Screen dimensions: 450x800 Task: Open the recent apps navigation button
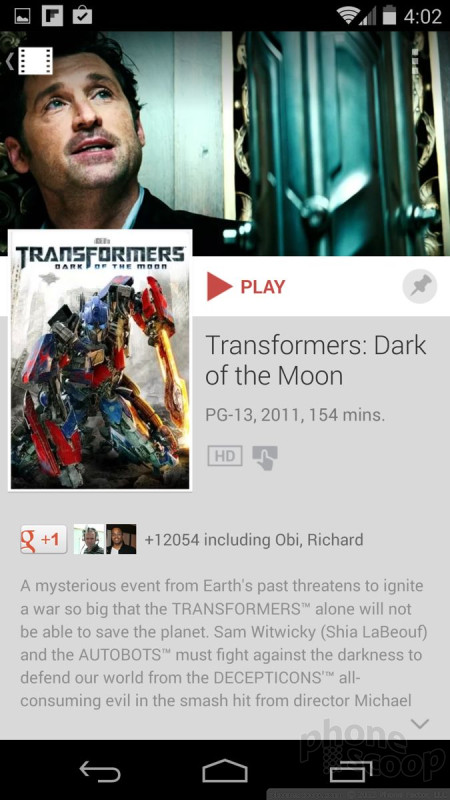tap(351, 770)
